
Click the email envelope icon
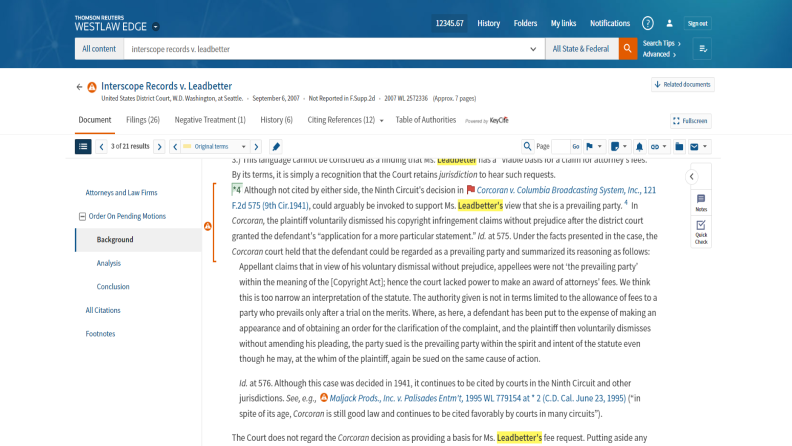click(x=695, y=146)
